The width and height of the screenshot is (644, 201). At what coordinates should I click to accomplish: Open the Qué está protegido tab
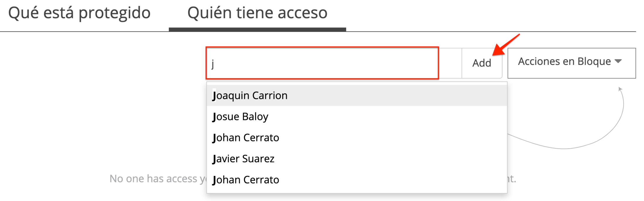pyautogui.click(x=79, y=13)
